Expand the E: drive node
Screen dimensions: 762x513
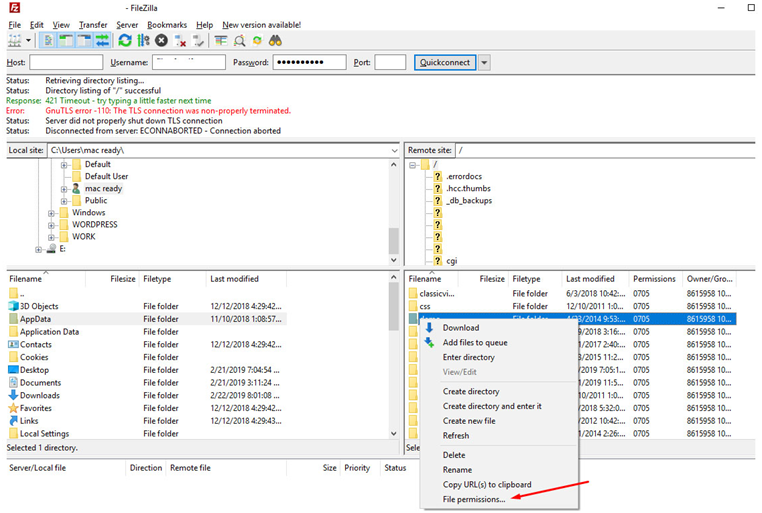click(38, 250)
